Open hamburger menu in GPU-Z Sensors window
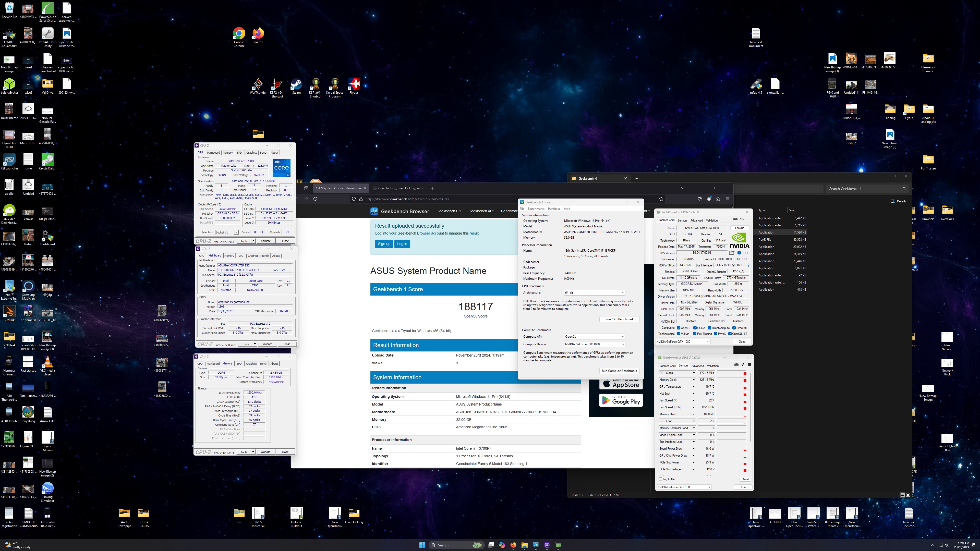The image size is (980, 551). click(x=749, y=364)
